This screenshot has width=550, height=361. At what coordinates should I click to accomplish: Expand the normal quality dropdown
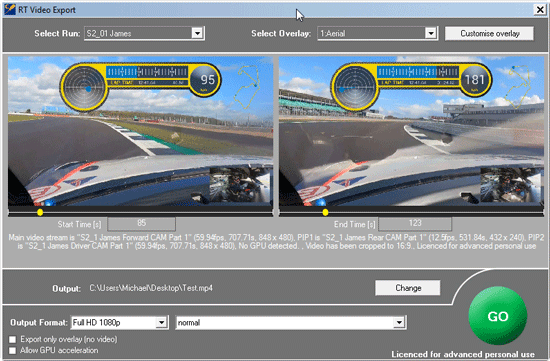[291, 322]
